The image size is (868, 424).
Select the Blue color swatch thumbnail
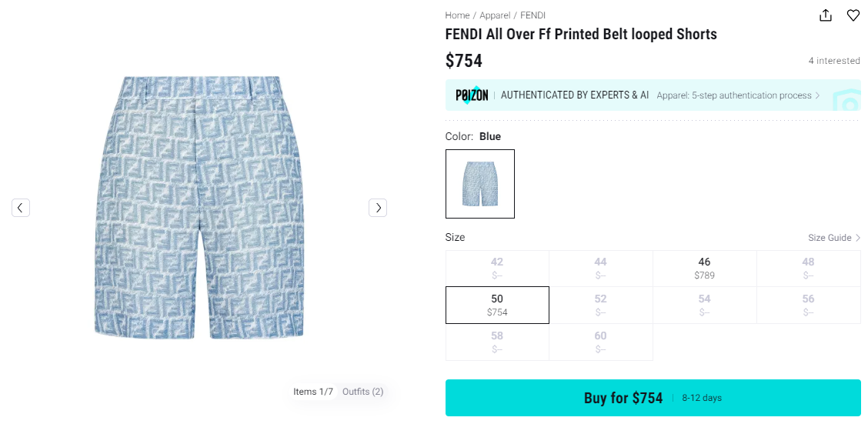click(x=480, y=184)
